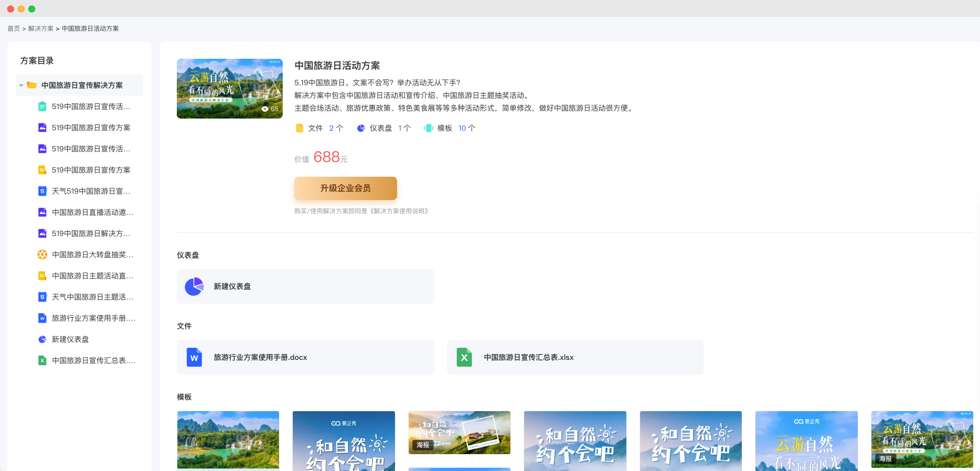Click 升级企业会员 button

click(346, 188)
